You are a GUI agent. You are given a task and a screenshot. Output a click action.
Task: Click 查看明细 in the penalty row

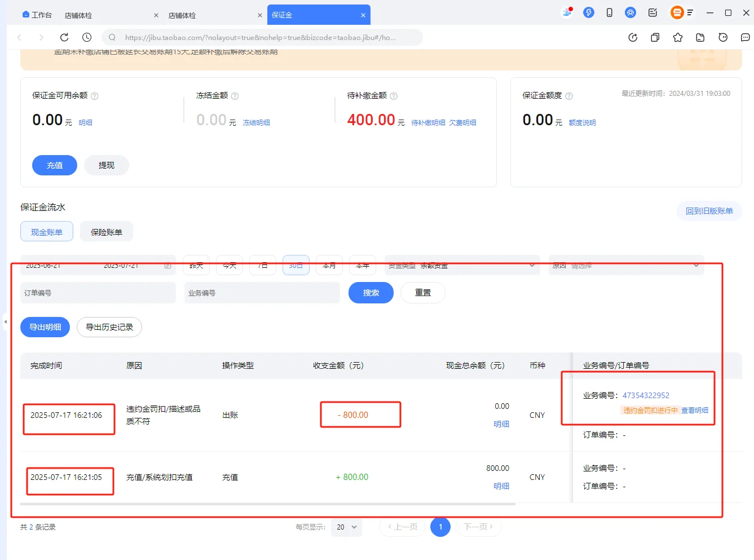pos(695,411)
